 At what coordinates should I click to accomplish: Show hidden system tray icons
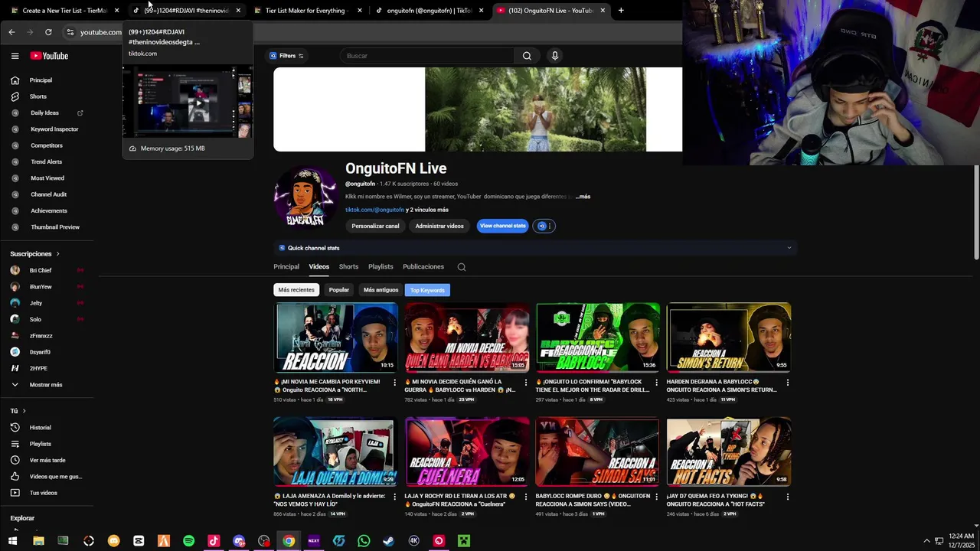pos(926,541)
